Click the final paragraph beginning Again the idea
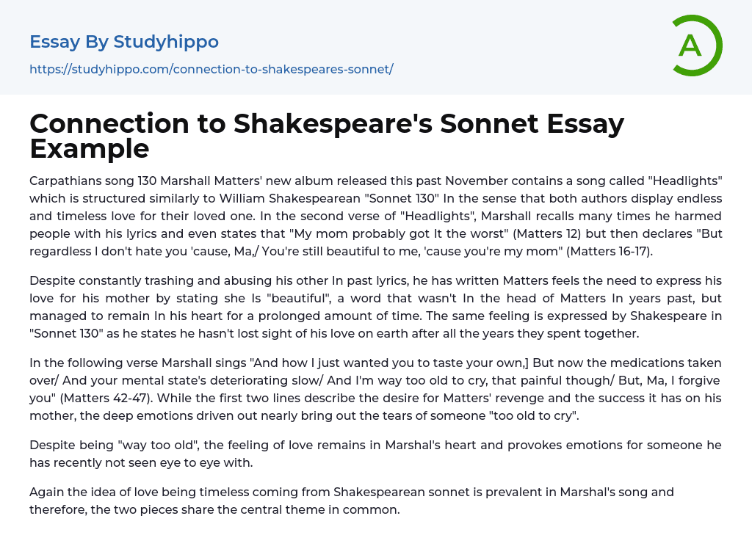 (x=352, y=501)
